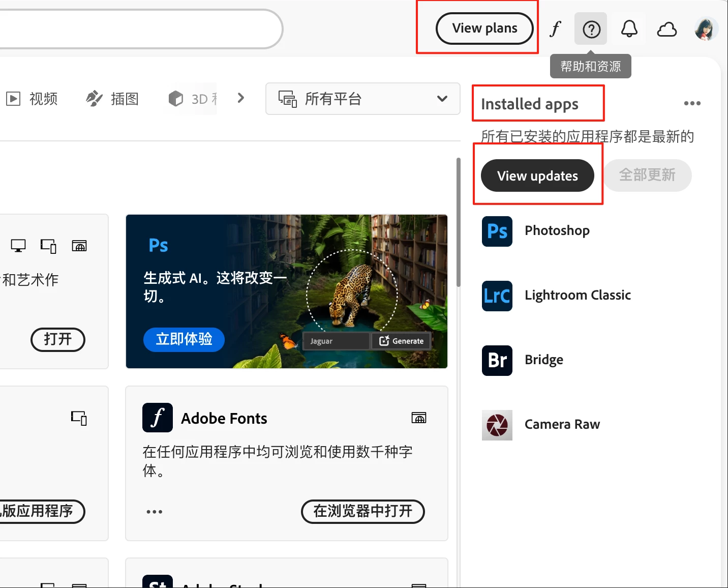
Task: Launch the Camera Raw app icon
Action: (x=497, y=425)
